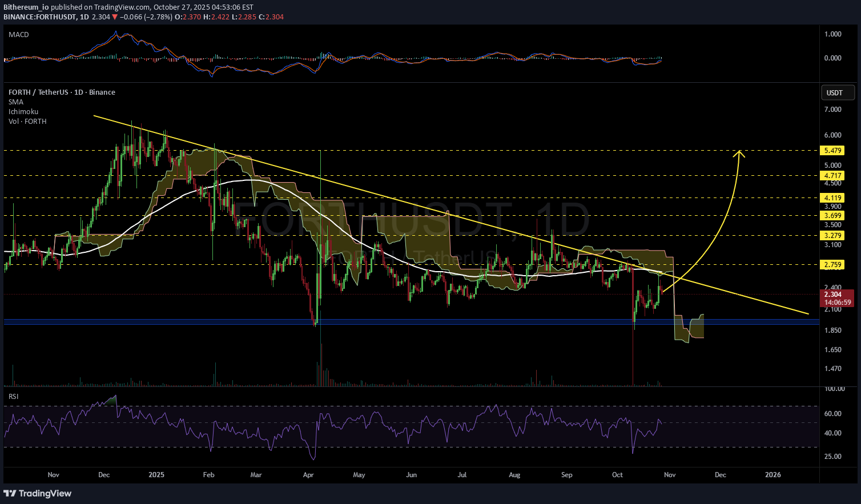Click the TradingView logo icon
861x504 pixels.
tap(10, 493)
